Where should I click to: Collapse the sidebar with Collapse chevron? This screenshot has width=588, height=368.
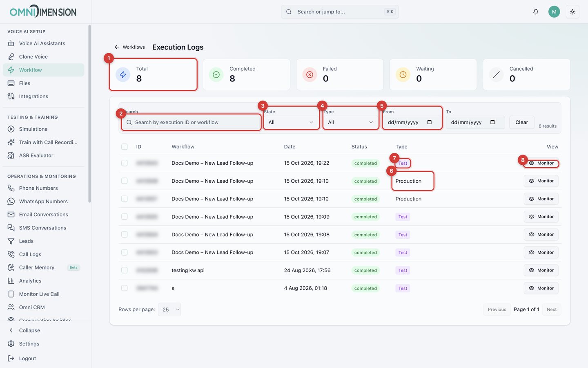(11, 330)
